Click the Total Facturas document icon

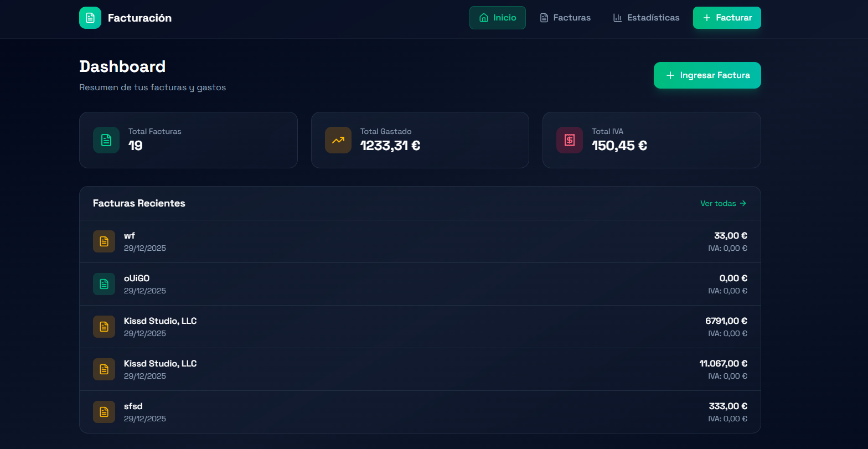tap(106, 140)
